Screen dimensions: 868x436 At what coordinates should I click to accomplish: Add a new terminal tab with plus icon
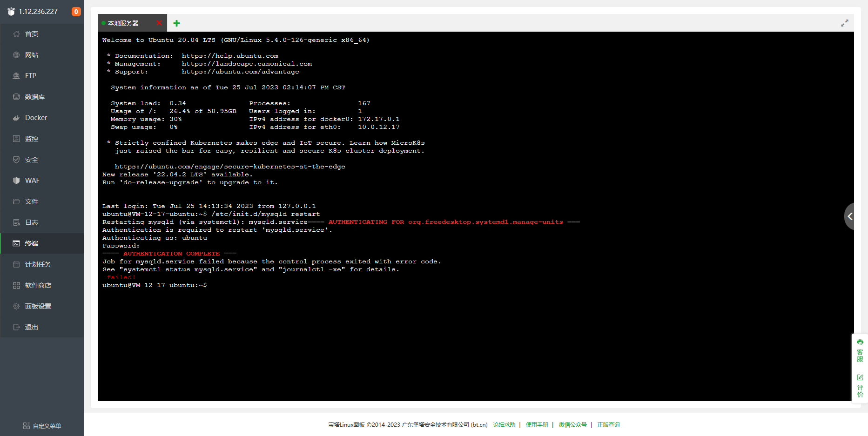(x=176, y=23)
